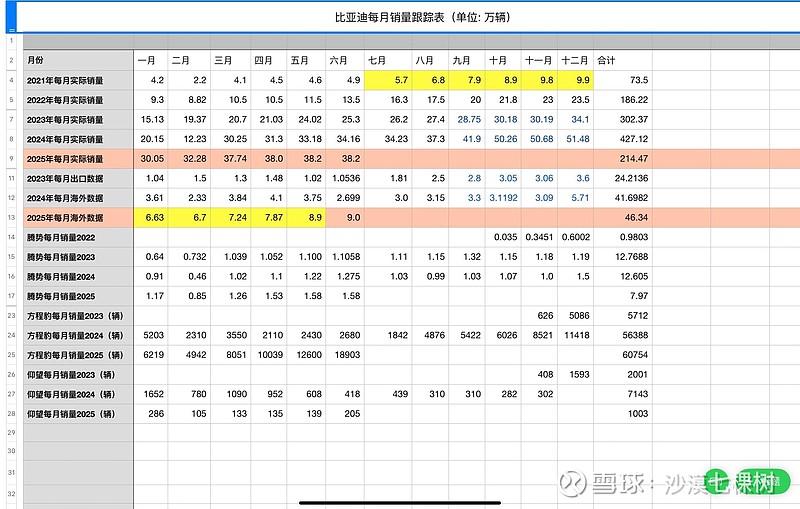Click the cell with value 11418
This screenshot has height=509, width=800.
pyautogui.click(x=576, y=335)
